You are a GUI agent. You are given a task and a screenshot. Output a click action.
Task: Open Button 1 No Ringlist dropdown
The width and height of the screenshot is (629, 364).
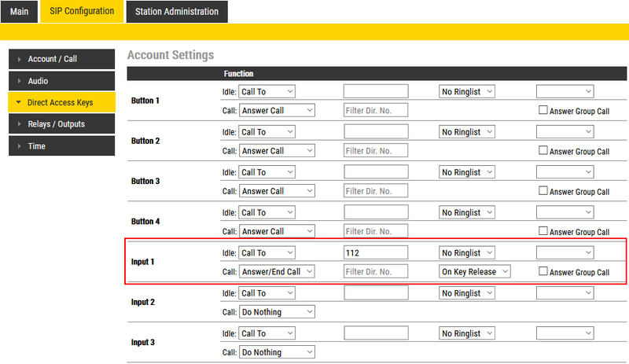click(x=467, y=91)
